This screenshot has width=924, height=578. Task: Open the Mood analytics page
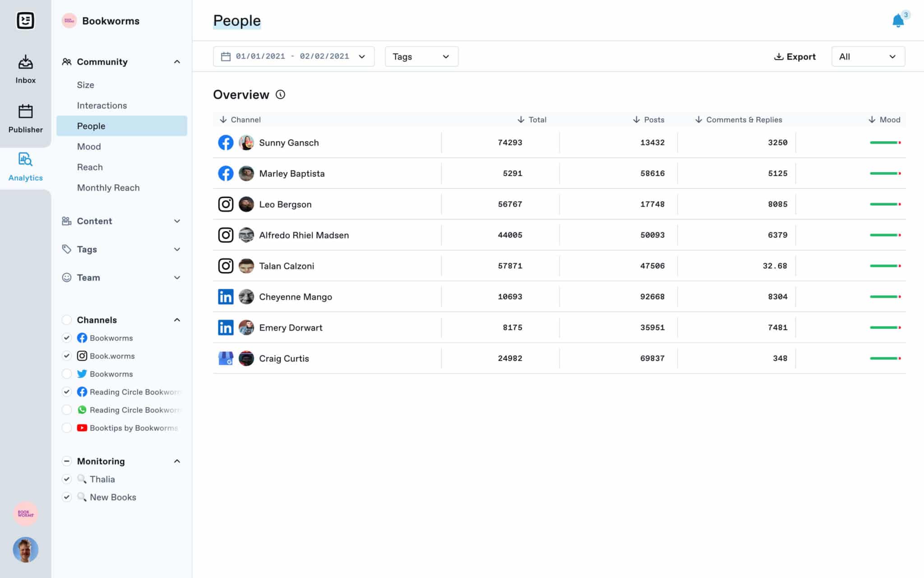point(89,146)
